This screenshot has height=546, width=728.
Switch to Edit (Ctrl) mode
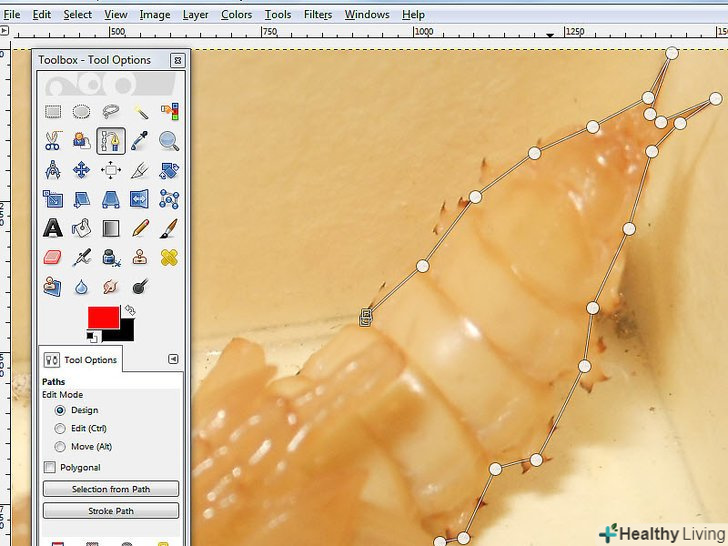coord(61,429)
